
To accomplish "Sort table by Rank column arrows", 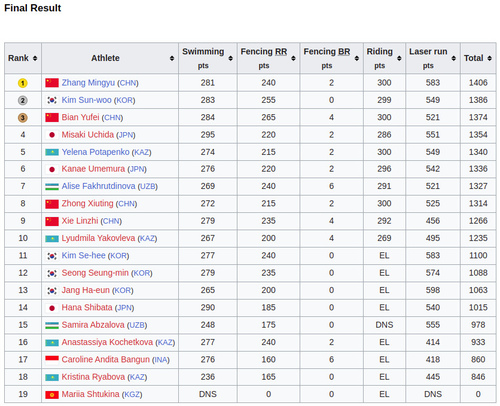I will (35, 58).
